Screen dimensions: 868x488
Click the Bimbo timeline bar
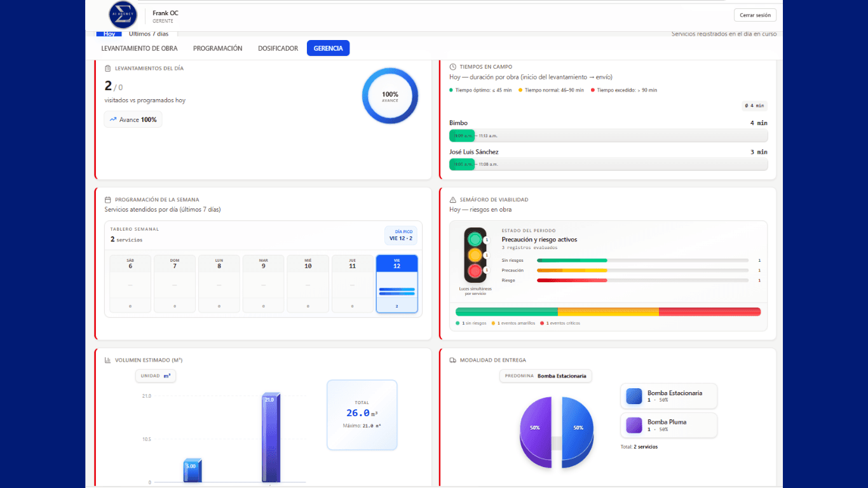(608, 135)
